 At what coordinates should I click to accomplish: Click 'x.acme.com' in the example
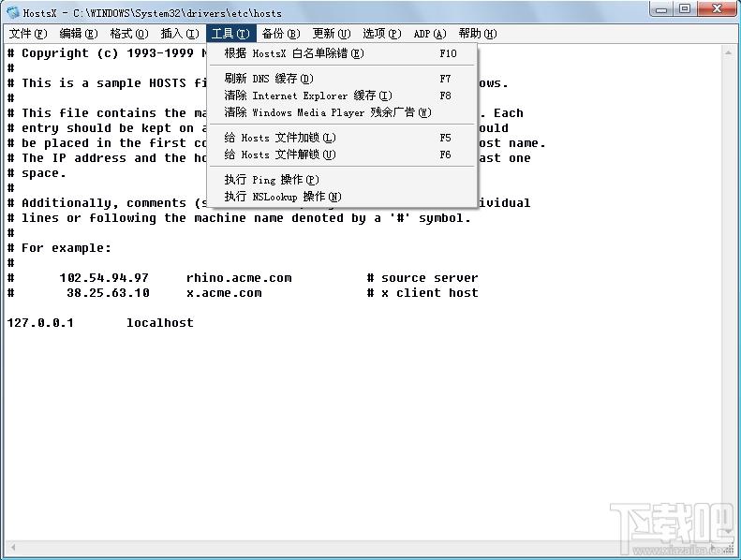pyautogui.click(x=224, y=293)
